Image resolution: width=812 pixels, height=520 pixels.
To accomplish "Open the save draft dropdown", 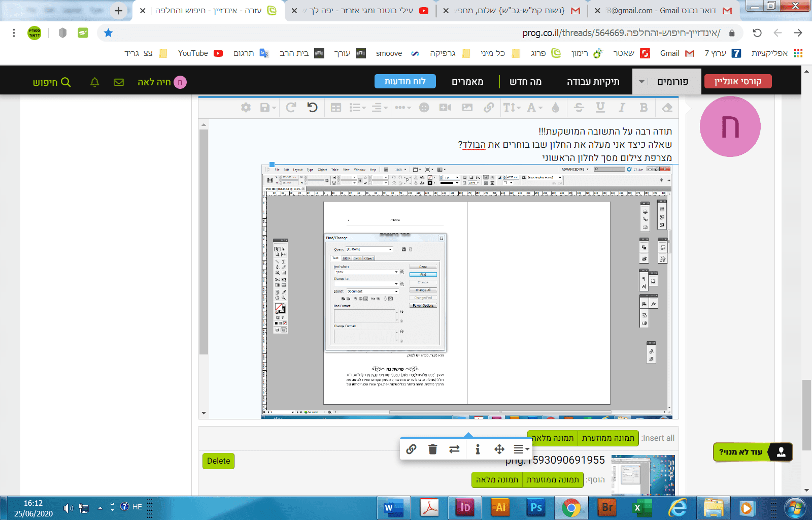I will [267, 107].
